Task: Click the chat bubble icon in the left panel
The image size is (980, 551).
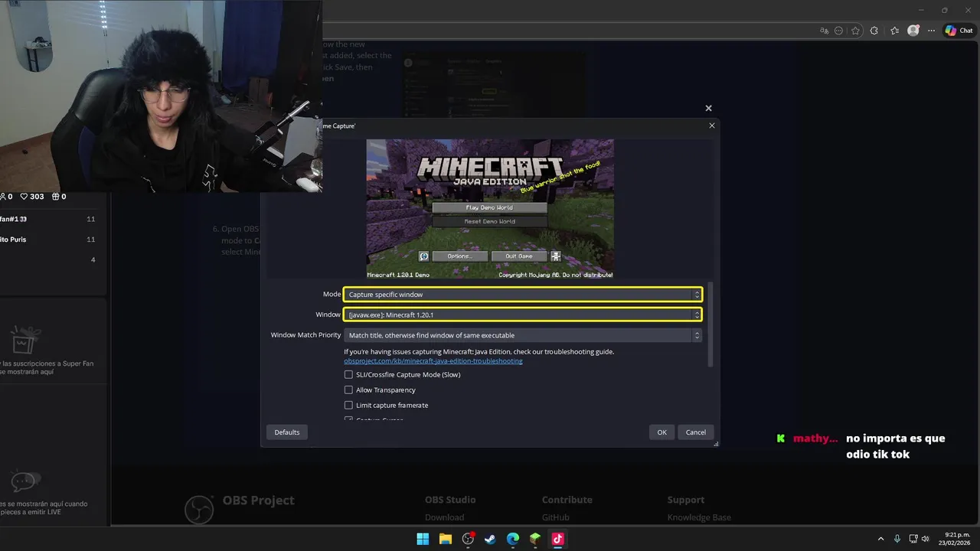Action: click(x=25, y=481)
